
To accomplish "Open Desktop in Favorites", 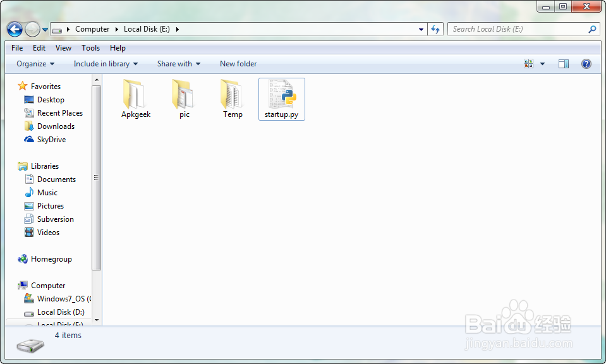I will 44,100.
